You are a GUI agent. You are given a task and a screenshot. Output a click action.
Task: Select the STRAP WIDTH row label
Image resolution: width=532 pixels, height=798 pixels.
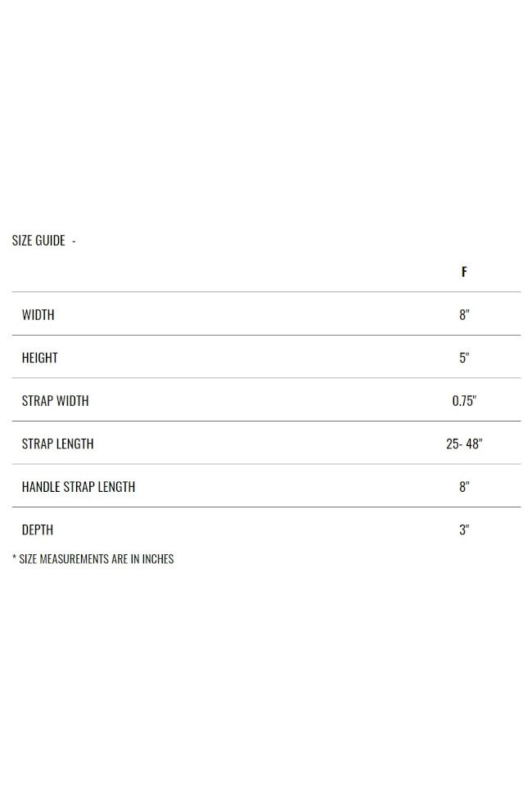pyautogui.click(x=55, y=400)
